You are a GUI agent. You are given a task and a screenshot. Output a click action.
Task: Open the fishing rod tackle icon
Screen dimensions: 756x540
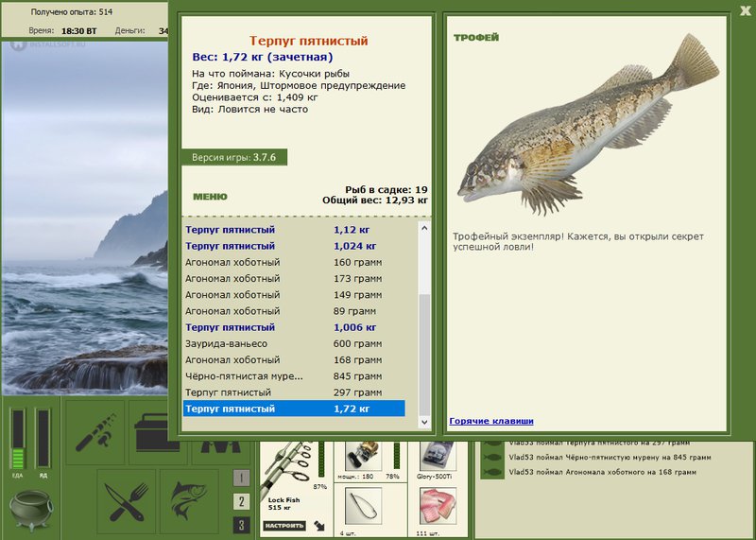pyautogui.click(x=95, y=432)
